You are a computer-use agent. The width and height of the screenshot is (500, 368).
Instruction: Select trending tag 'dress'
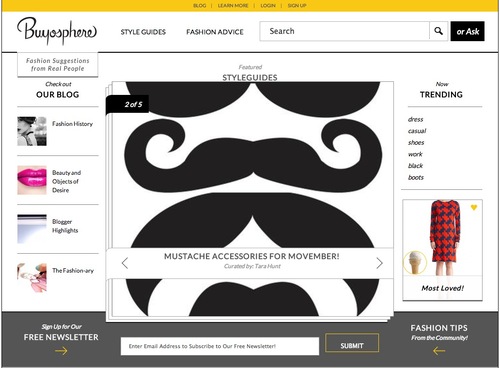click(x=415, y=119)
